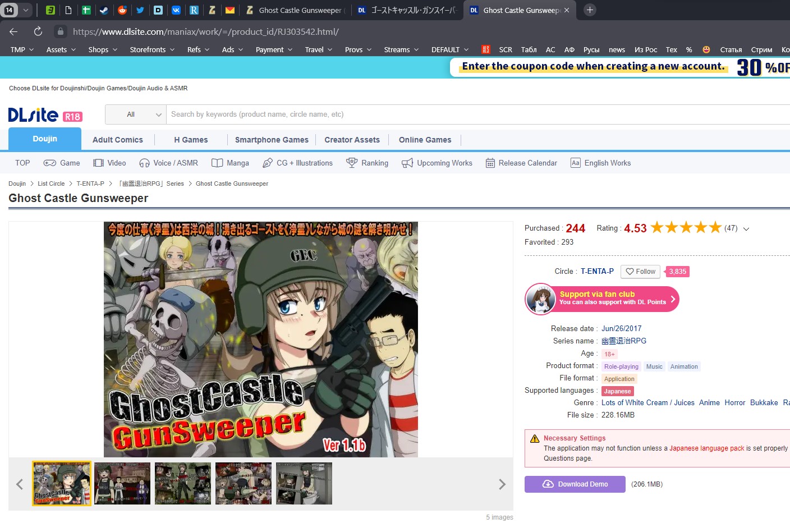Viewport: 790px width, 532px height.
Task: Select the second screenshot thumbnail
Action: [122, 484]
